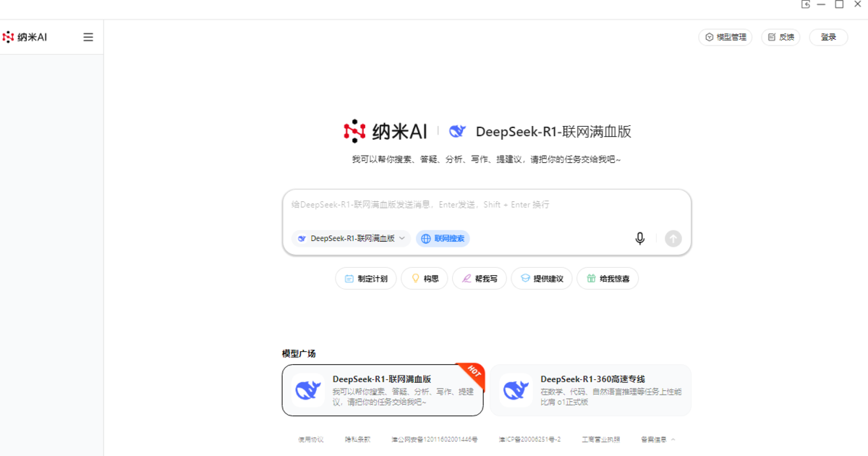This screenshot has height=456, width=868.
Task: Choose the 构思 suggestion chip
Action: tap(425, 279)
